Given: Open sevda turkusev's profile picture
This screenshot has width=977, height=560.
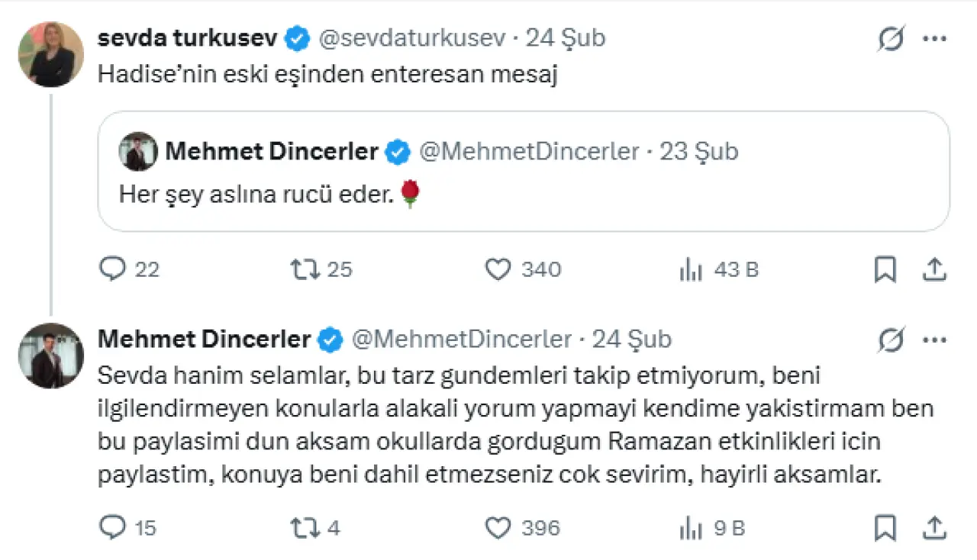Looking at the screenshot, I should 51,54.
